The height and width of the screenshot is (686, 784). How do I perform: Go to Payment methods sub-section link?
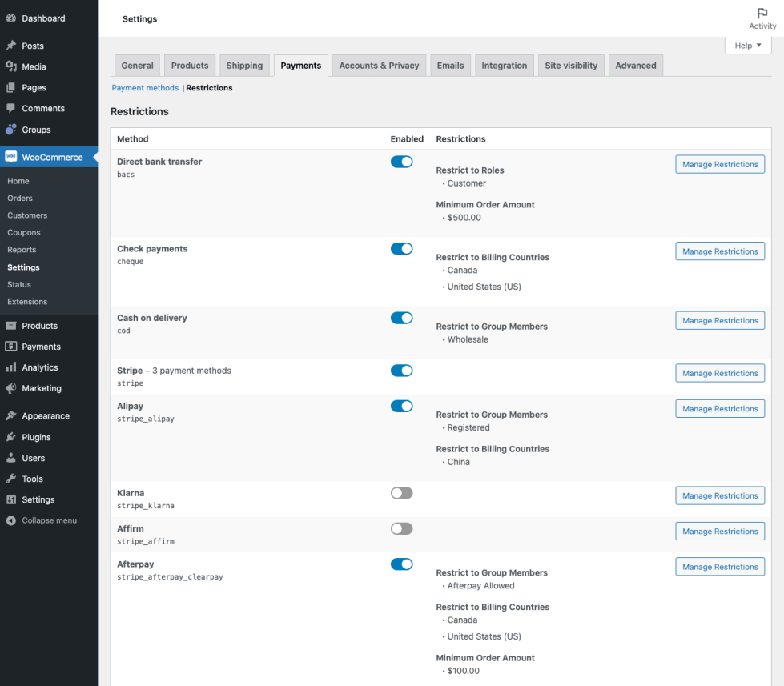145,88
